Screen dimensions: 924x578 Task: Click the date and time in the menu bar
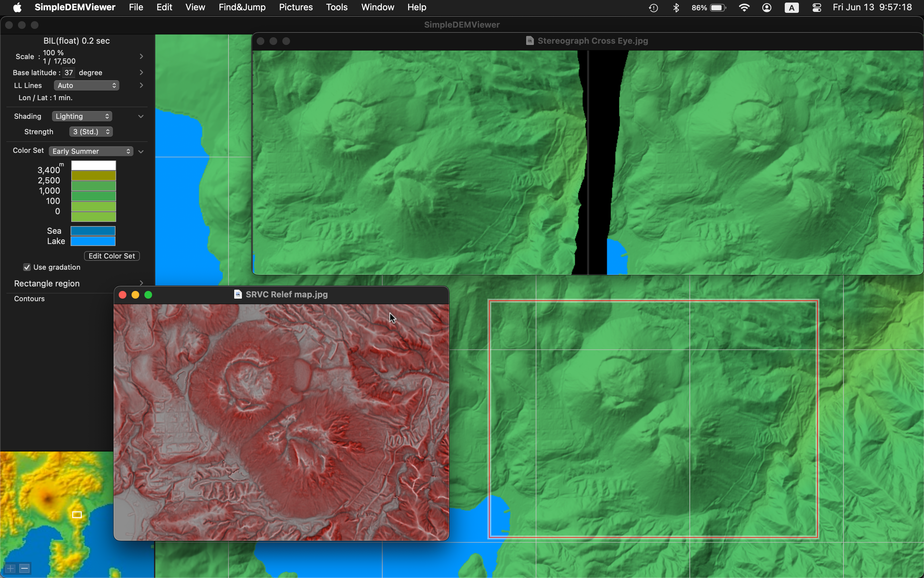(872, 7)
